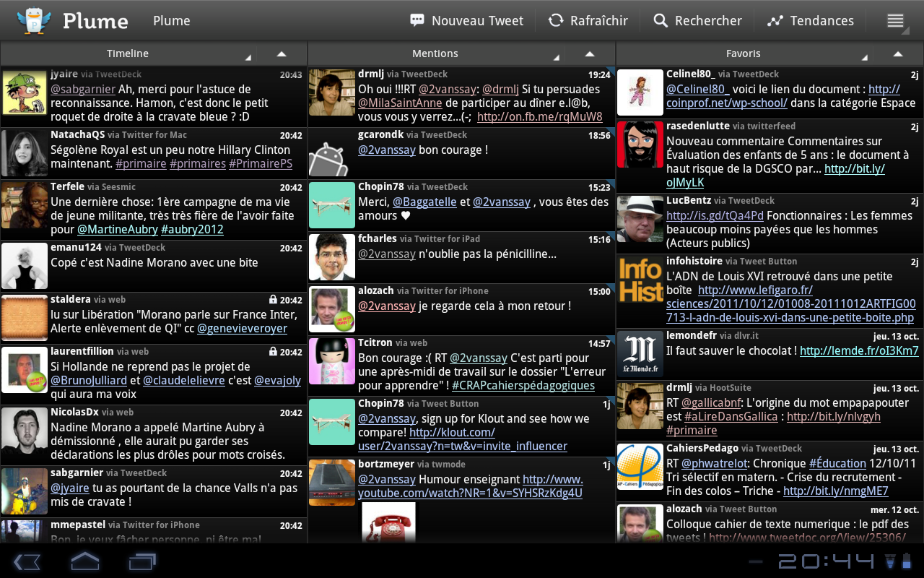Jump to top of Timeline column arrow

click(282, 53)
